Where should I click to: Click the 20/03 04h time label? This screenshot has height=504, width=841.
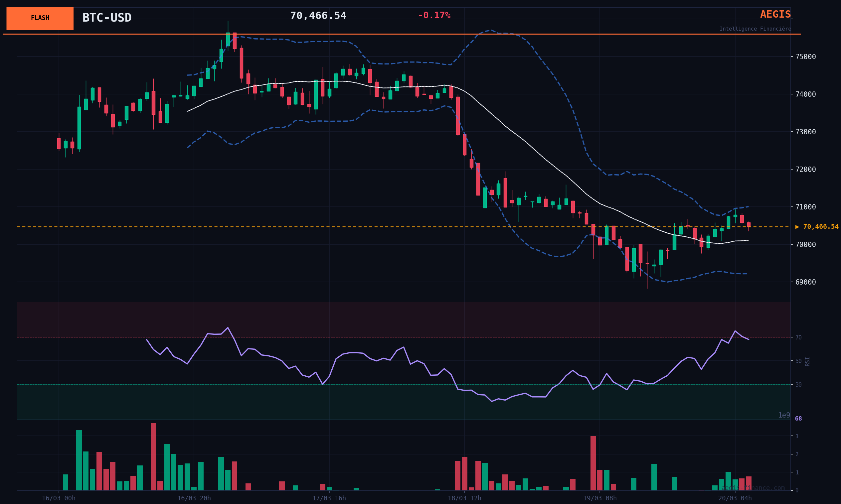735,498
